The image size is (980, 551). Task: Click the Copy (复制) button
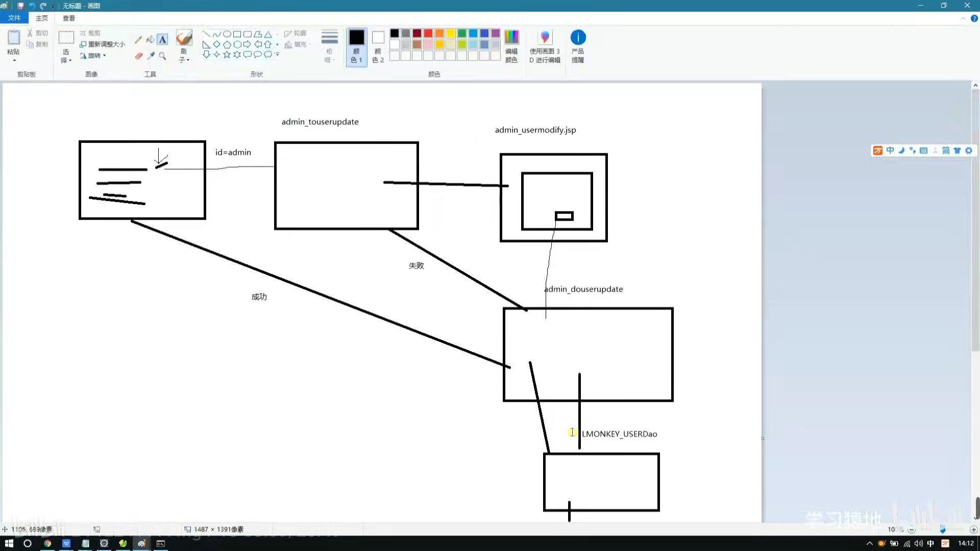tap(38, 44)
